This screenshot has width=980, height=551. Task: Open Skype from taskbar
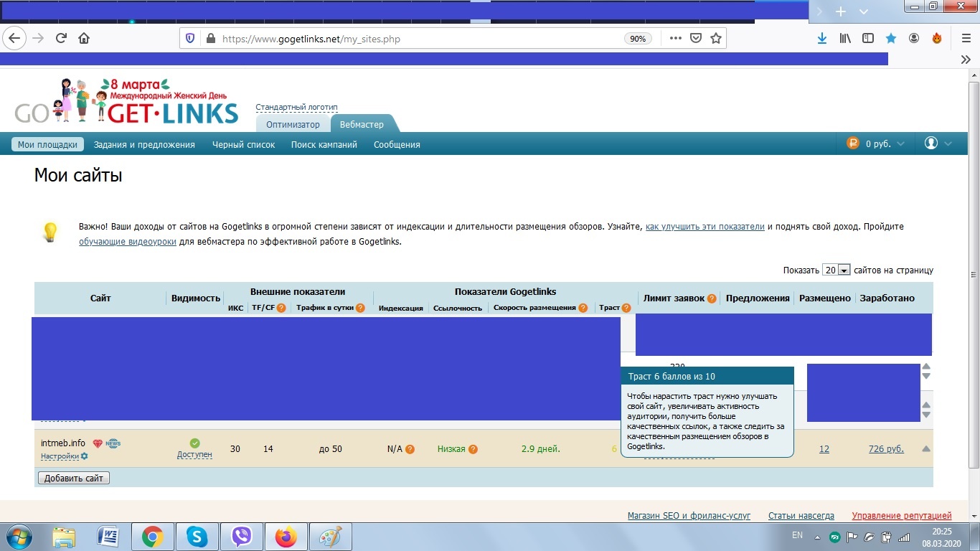[197, 537]
